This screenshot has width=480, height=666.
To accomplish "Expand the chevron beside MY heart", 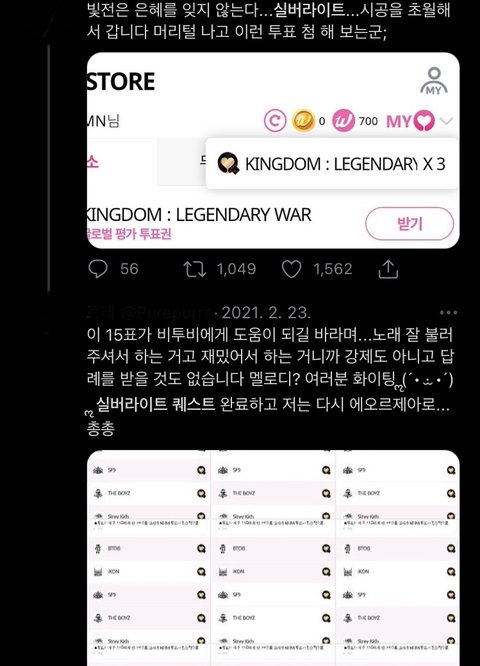I will pos(446,121).
